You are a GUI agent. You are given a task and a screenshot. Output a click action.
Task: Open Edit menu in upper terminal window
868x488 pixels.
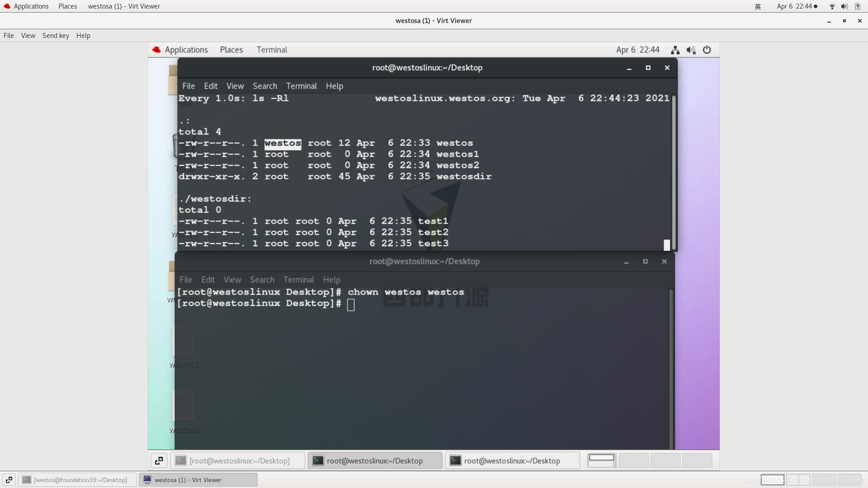coord(211,86)
